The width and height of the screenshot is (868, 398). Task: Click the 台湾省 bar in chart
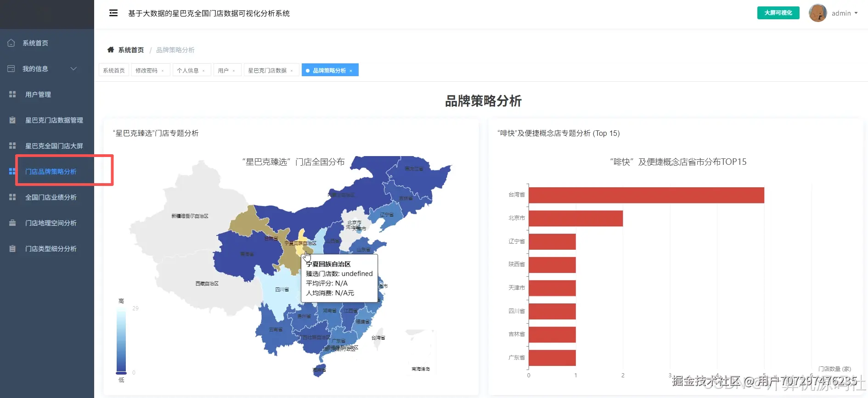coord(646,195)
